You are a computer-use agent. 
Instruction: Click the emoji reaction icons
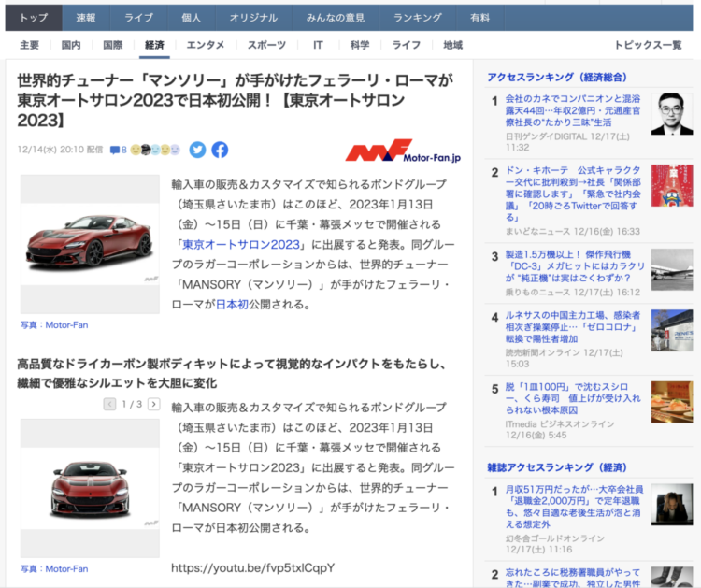click(155, 150)
